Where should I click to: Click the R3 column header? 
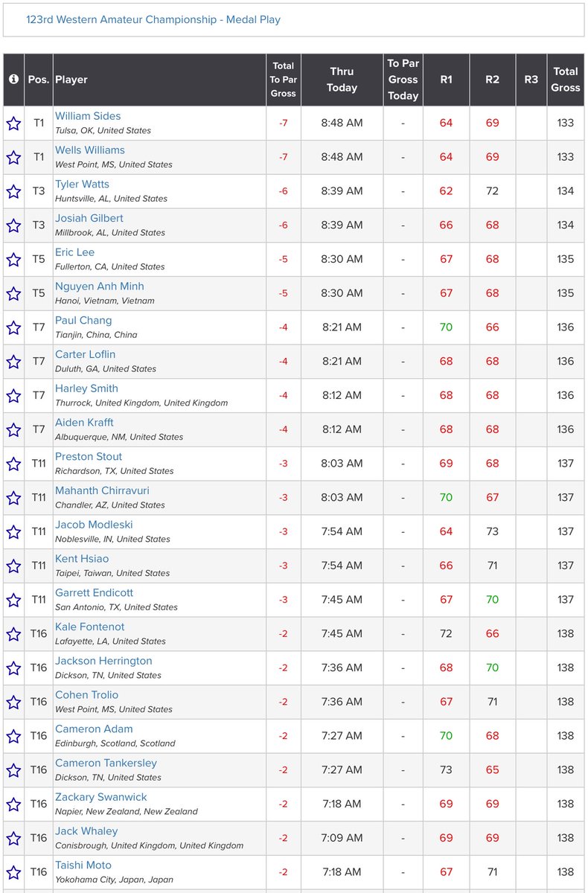(x=531, y=80)
